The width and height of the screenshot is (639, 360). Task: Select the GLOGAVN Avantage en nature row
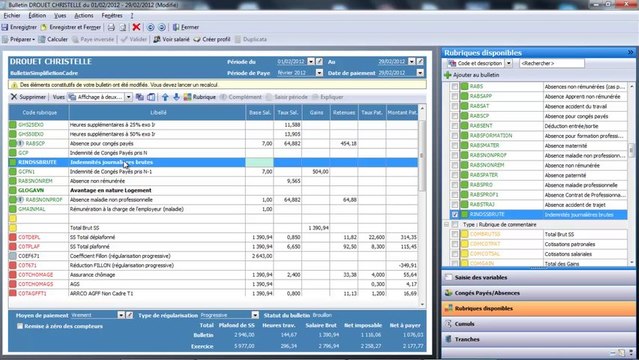tap(213, 190)
